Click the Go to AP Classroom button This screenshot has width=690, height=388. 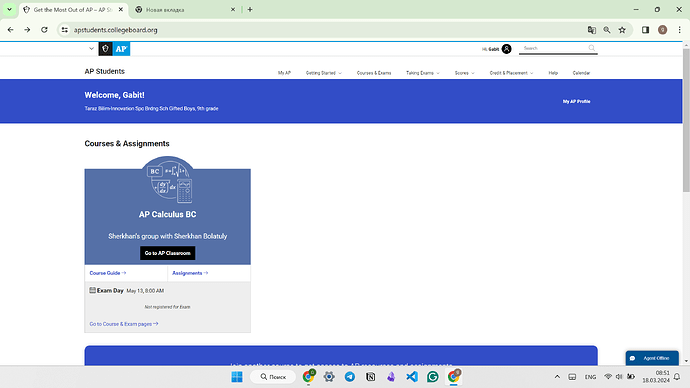point(168,253)
